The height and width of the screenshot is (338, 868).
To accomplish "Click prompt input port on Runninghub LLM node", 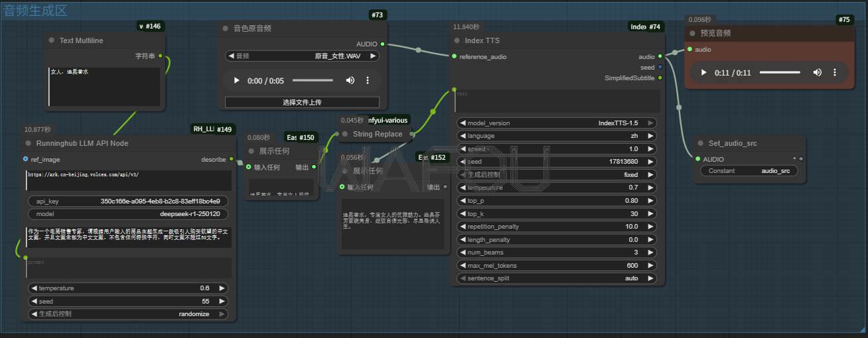I will click(25, 257).
